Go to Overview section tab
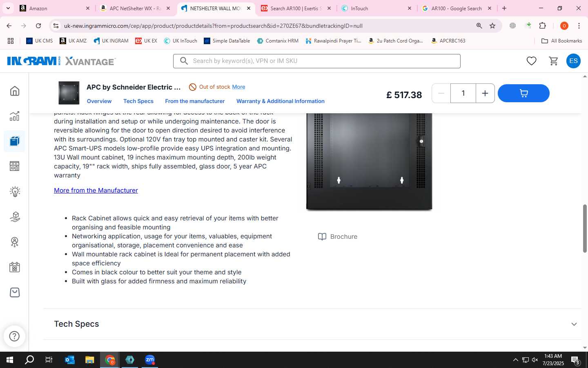The width and height of the screenshot is (588, 368). (x=99, y=101)
